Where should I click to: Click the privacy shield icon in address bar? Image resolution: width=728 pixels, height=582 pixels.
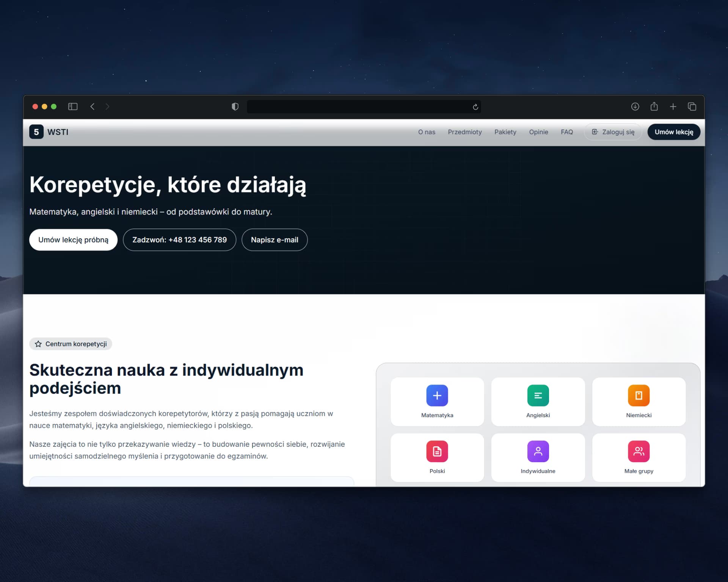(235, 106)
